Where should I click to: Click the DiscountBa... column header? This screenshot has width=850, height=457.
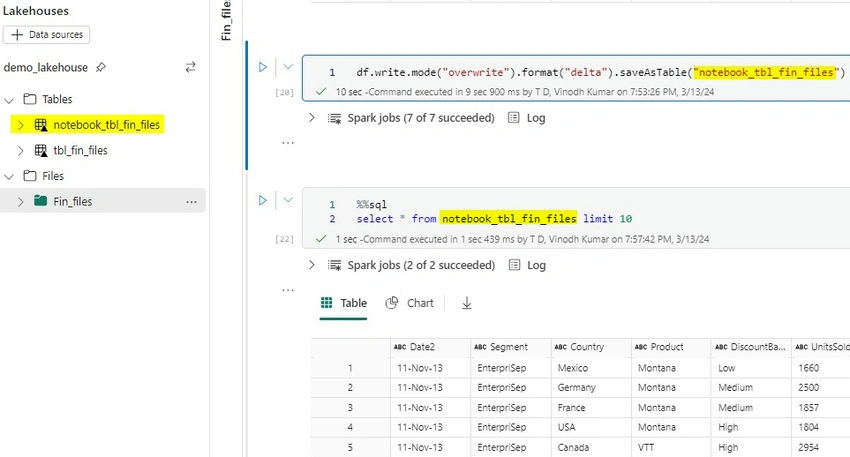coord(751,347)
